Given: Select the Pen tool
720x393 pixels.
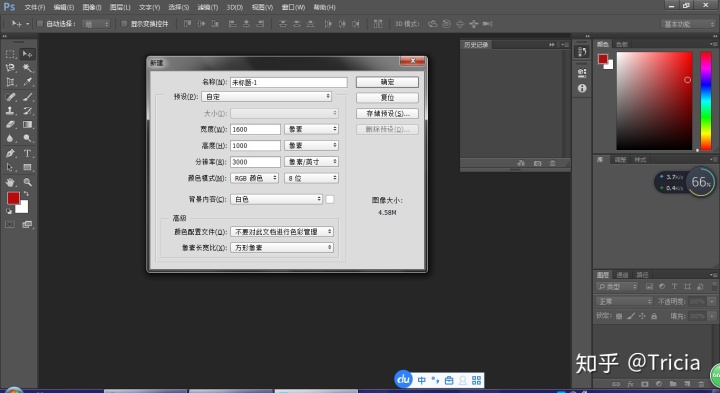Looking at the screenshot, I should click(x=10, y=153).
